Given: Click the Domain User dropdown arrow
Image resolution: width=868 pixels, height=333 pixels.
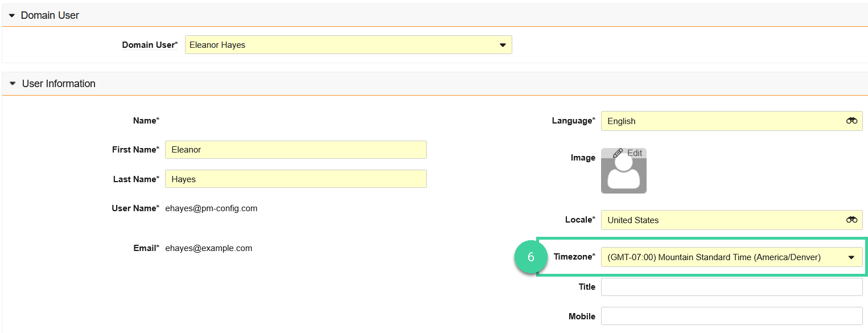Looking at the screenshot, I should tap(502, 44).
